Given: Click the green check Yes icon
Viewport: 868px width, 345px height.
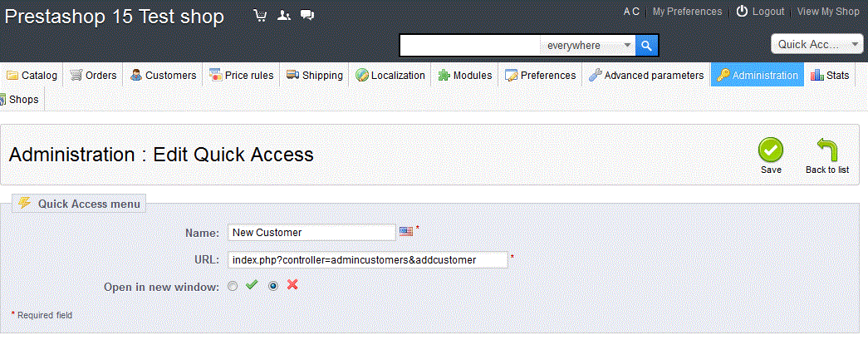Looking at the screenshot, I should pos(252,284).
